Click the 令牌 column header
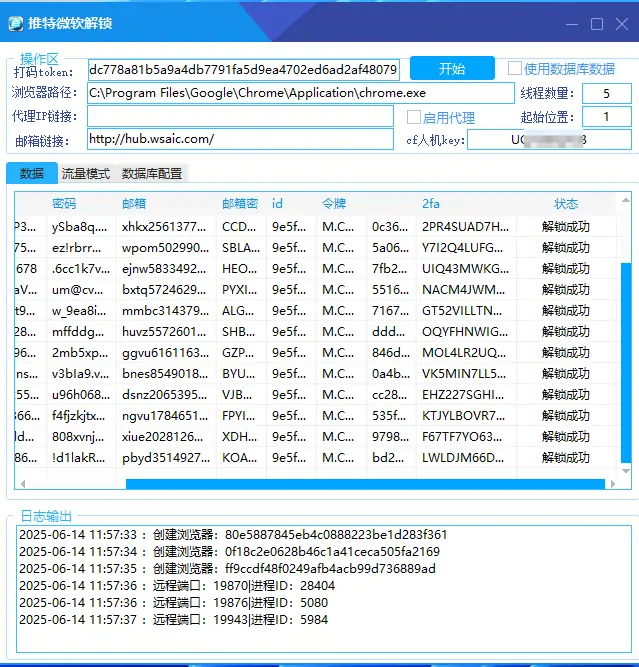639x667 pixels. click(x=334, y=203)
